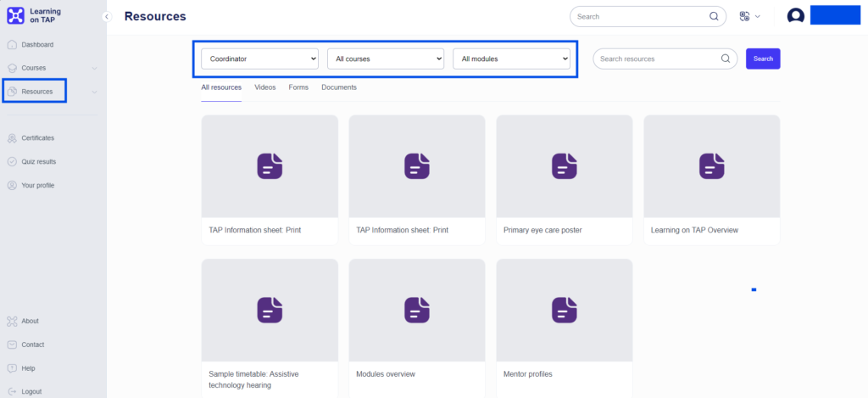Click the magnifier in resources search field
Image resolution: width=868 pixels, height=398 pixels.
pos(725,59)
